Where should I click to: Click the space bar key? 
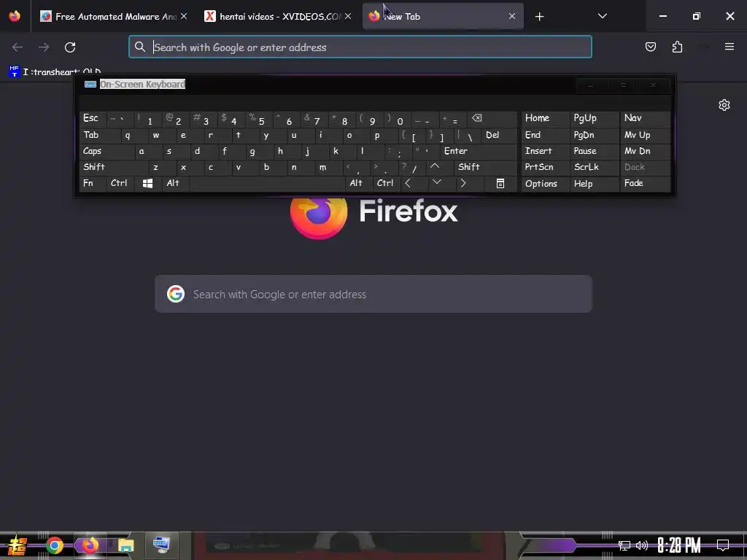pos(267,183)
